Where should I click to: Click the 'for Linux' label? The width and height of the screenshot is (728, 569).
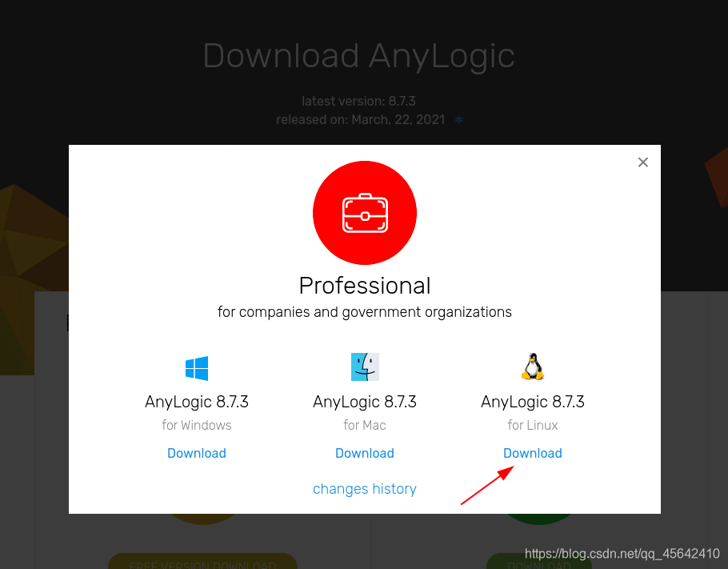pos(533,425)
